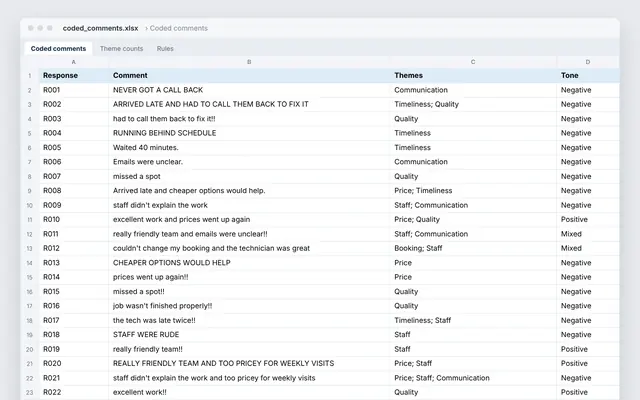This screenshot has height=400, width=640.
Task: Select cell R001
Action: pos(74,90)
